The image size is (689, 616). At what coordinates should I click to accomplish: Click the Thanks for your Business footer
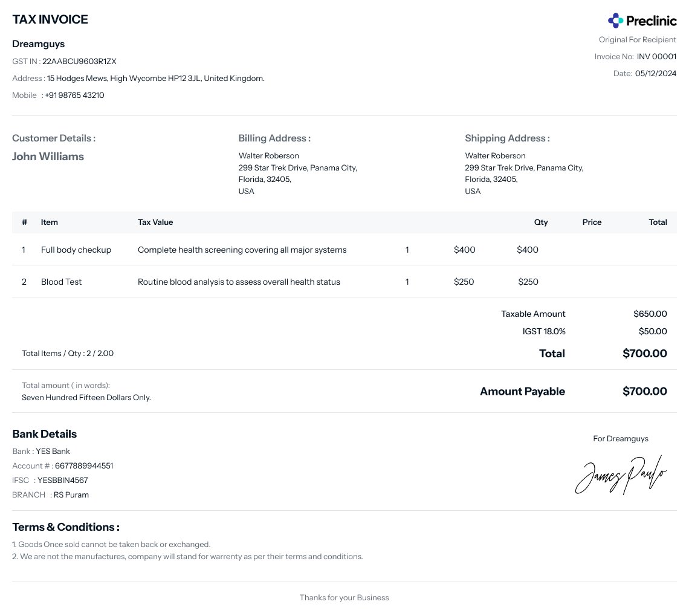click(344, 598)
